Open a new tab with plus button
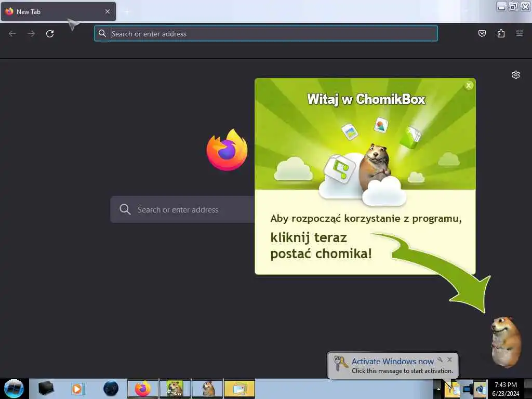The height and width of the screenshot is (399, 532). click(x=127, y=12)
